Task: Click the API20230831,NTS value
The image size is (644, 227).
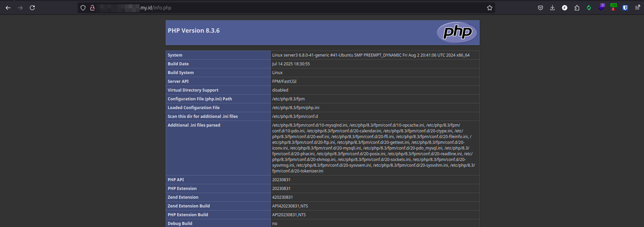Action: click(289, 215)
